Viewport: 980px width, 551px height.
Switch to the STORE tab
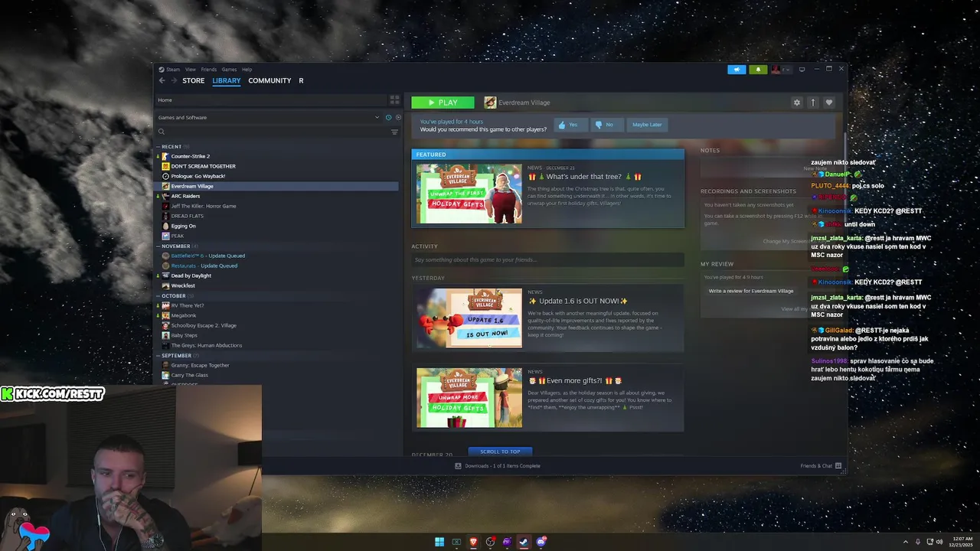[x=193, y=80]
